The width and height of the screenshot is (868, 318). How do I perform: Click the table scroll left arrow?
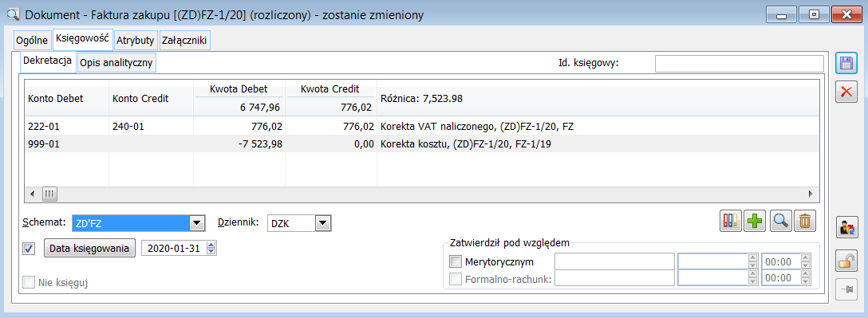[x=32, y=194]
